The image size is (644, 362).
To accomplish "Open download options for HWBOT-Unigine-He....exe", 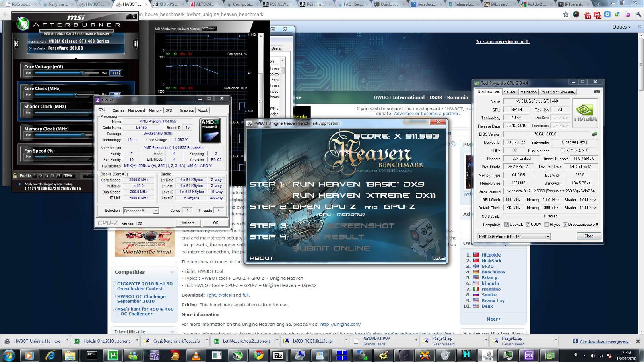I will click(x=67, y=341).
